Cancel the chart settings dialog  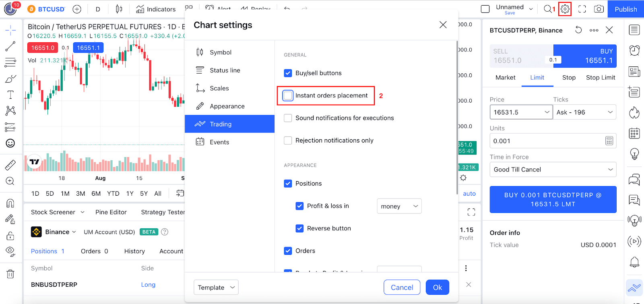click(402, 287)
